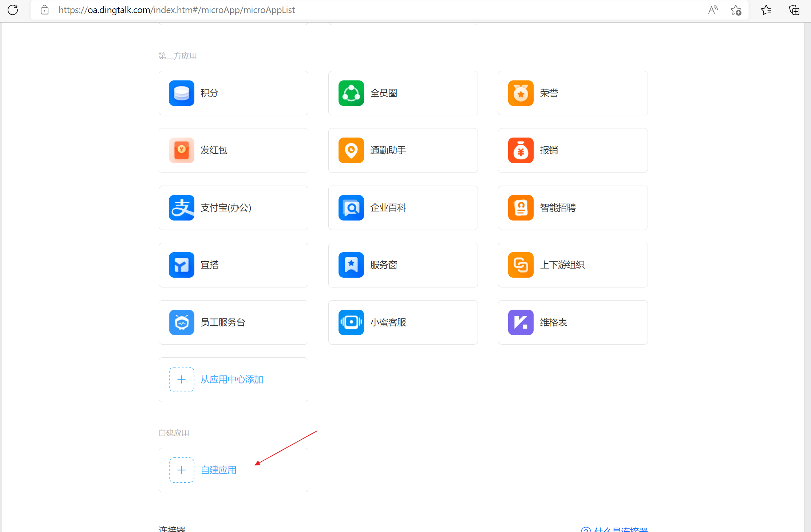Open the 服务窗 bookmark icon

(x=351, y=265)
